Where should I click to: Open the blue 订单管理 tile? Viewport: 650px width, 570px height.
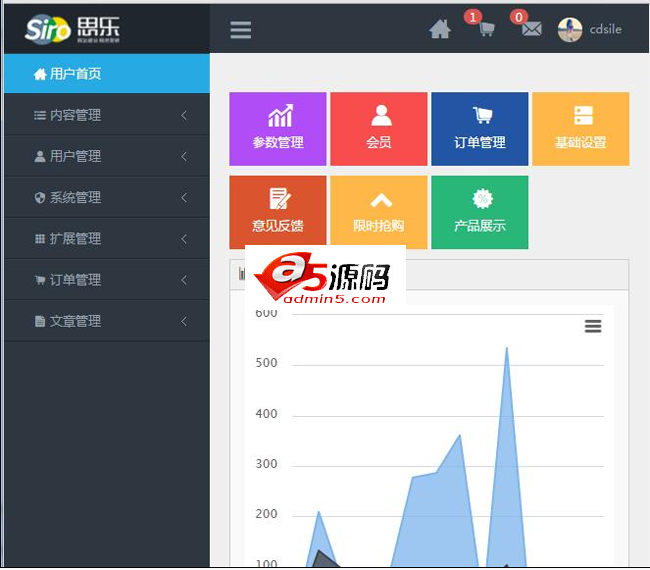coord(480,129)
